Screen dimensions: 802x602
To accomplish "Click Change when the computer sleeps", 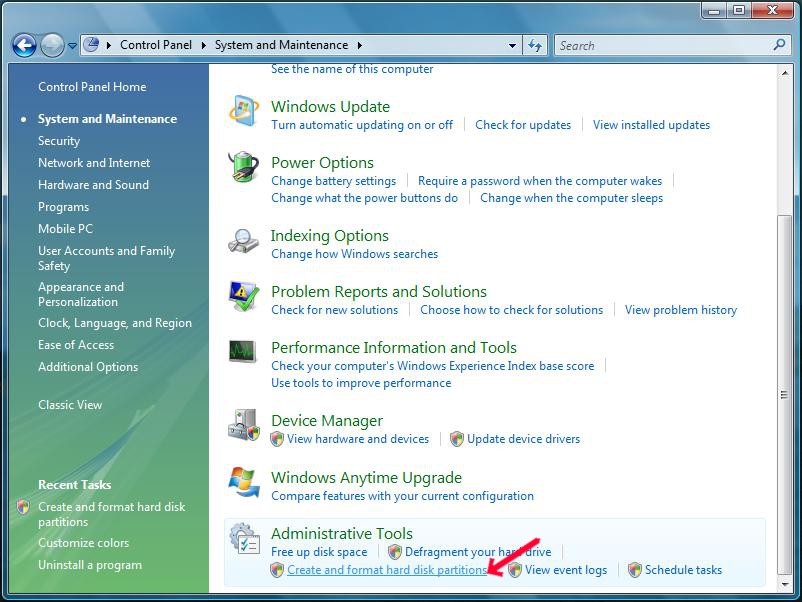I will (x=571, y=198).
